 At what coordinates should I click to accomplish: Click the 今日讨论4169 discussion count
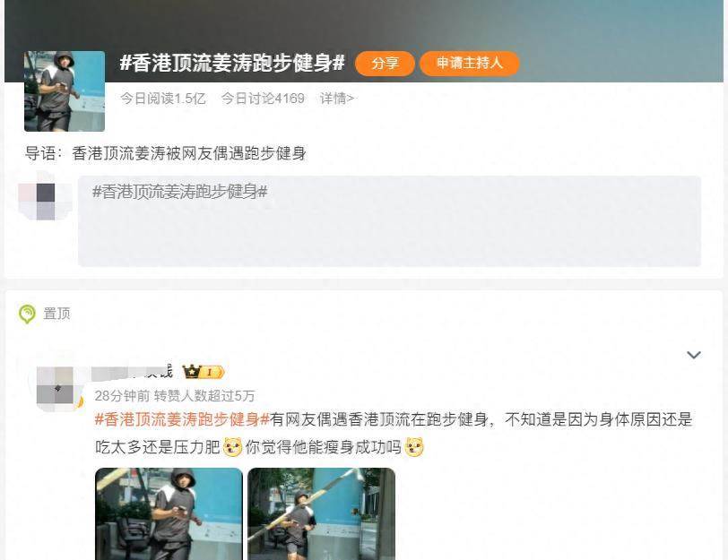tap(263, 99)
